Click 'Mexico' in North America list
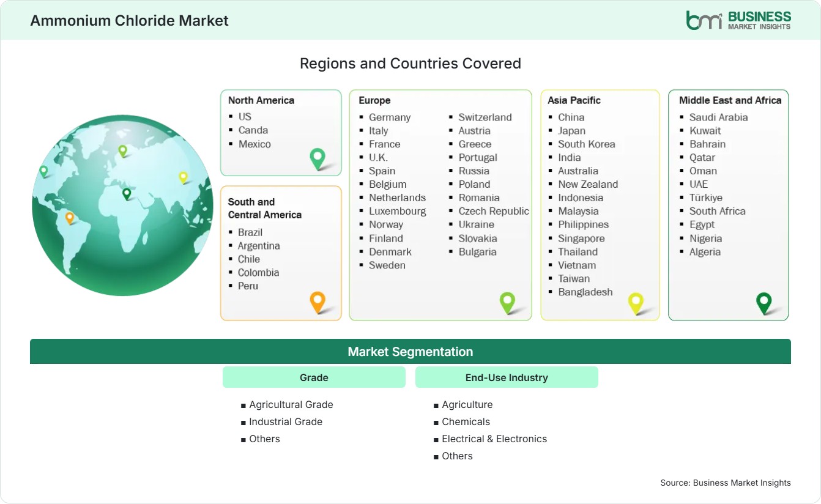This screenshot has width=821, height=504. coord(254,144)
